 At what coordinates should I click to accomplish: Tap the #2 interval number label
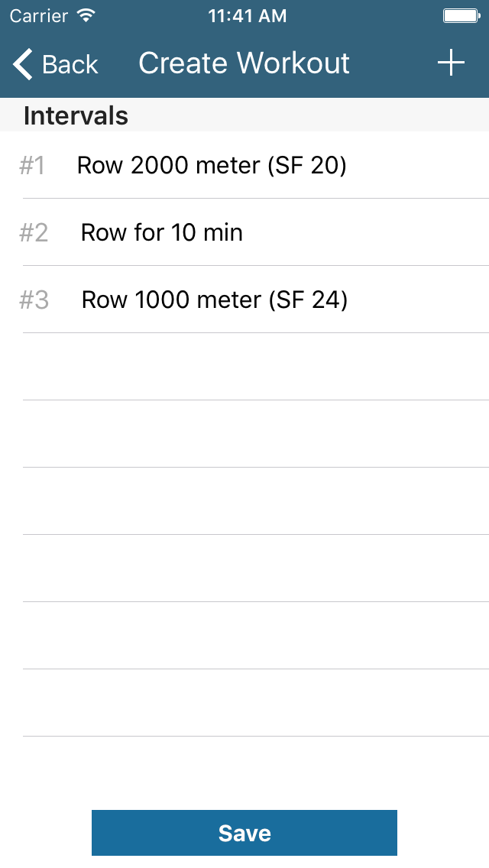tap(33, 232)
